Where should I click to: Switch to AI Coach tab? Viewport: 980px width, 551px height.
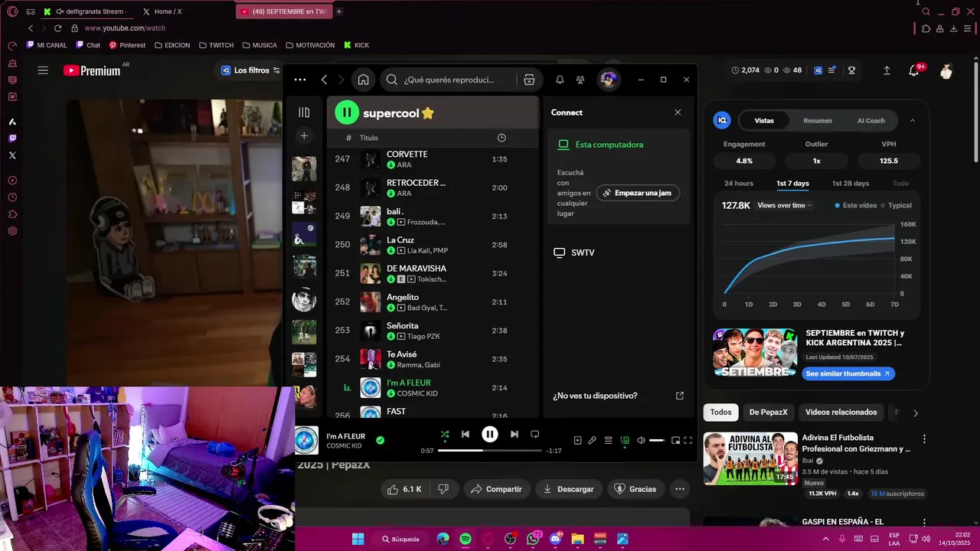[871, 120]
